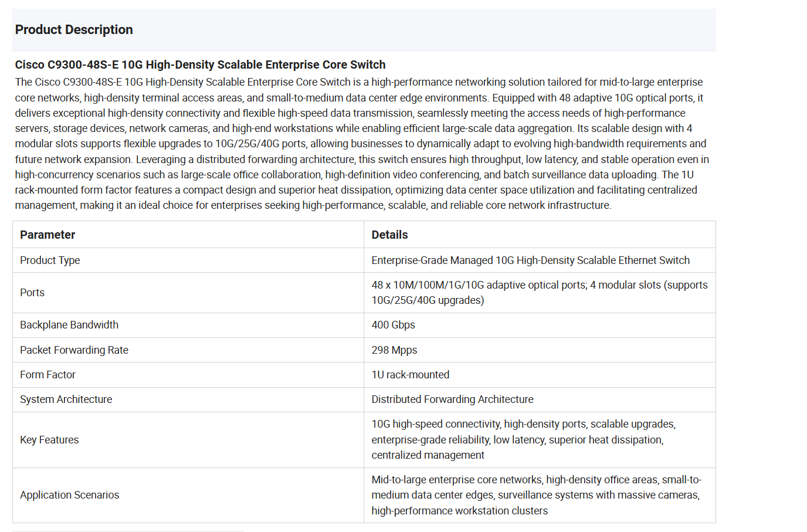807x532 pixels.
Task: Click the 48 x 10M/100M/1G/10G ports detail
Action: click(x=539, y=293)
